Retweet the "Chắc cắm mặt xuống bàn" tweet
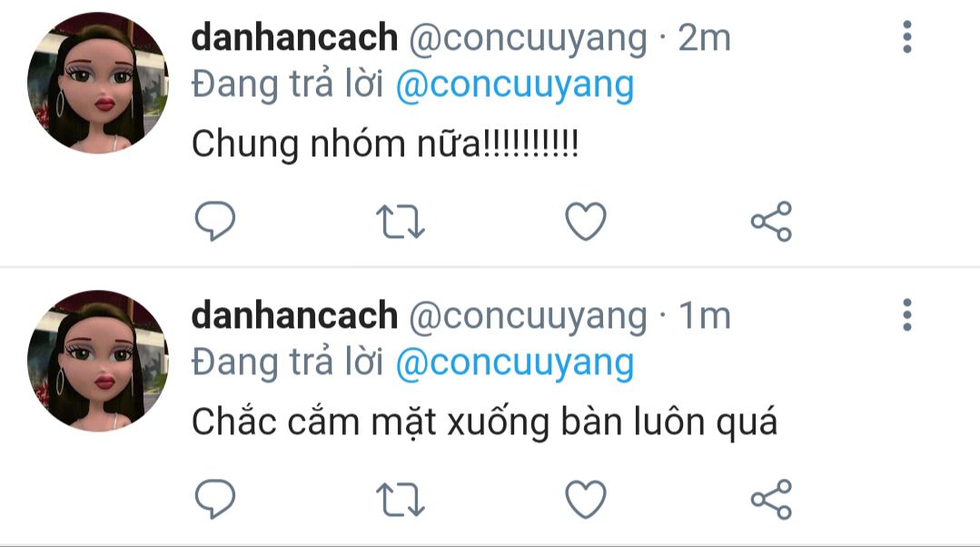 coord(400,500)
